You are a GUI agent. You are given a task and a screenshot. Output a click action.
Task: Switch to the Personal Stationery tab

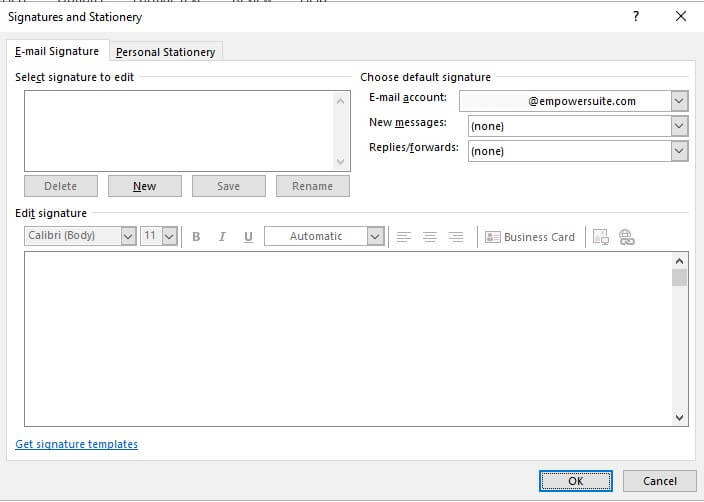point(165,52)
